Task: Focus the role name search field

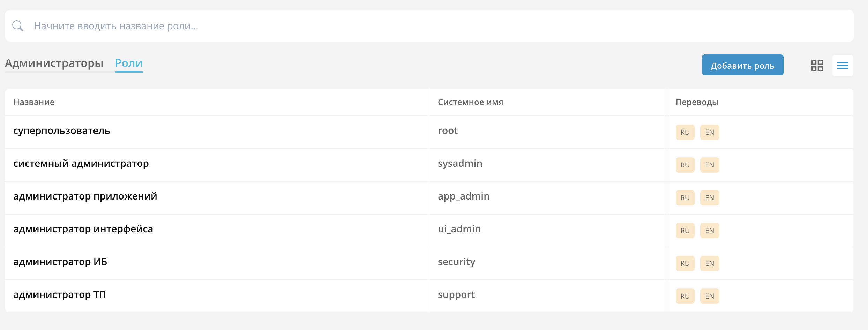Action: click(419, 26)
